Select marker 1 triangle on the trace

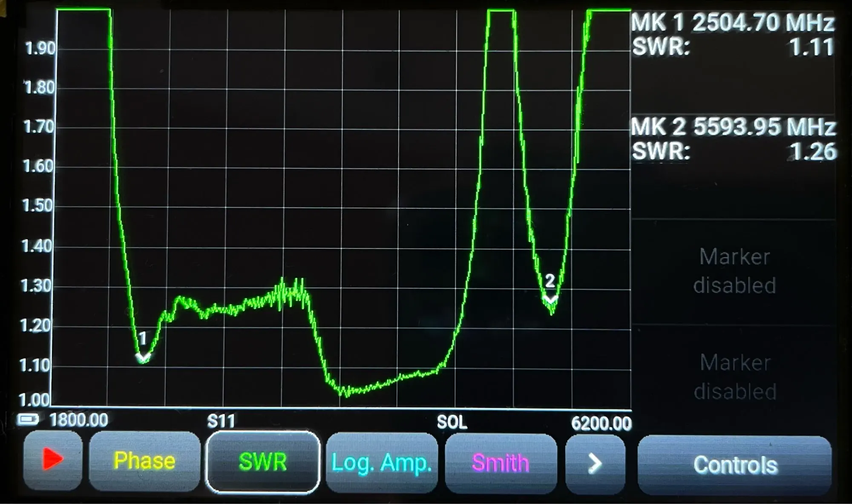pyautogui.click(x=143, y=356)
